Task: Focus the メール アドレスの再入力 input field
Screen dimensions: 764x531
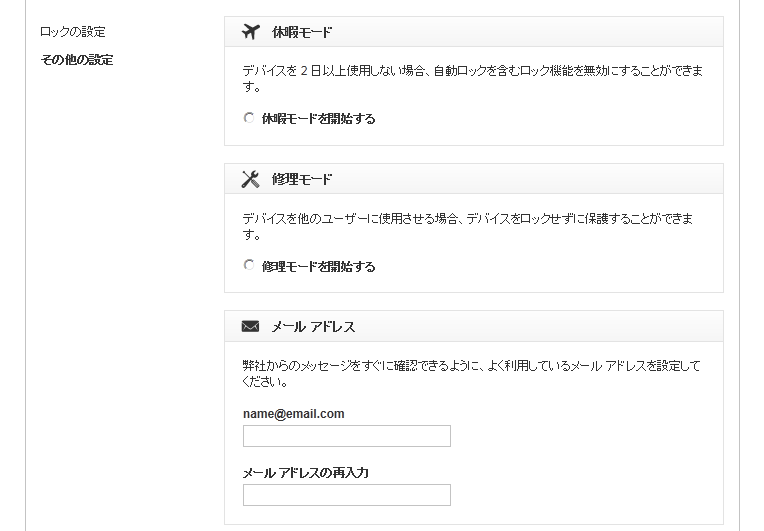Action: [346, 495]
